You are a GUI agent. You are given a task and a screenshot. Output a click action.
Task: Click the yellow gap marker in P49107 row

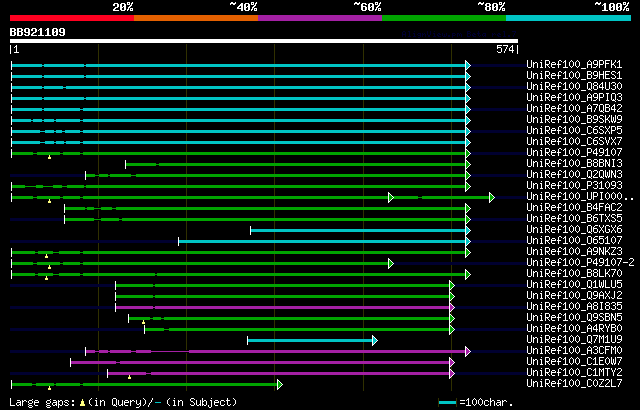[49, 157]
